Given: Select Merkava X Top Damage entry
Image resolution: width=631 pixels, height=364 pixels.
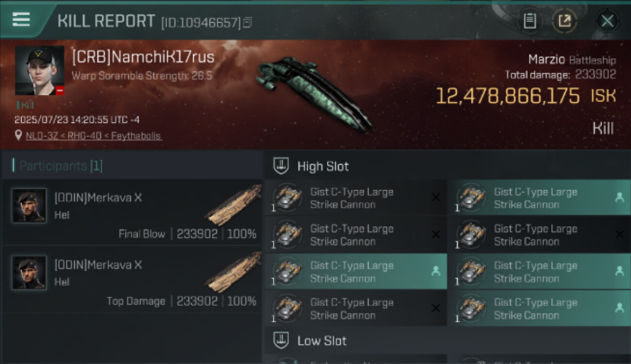Looking at the screenshot, I should click(x=132, y=279).
